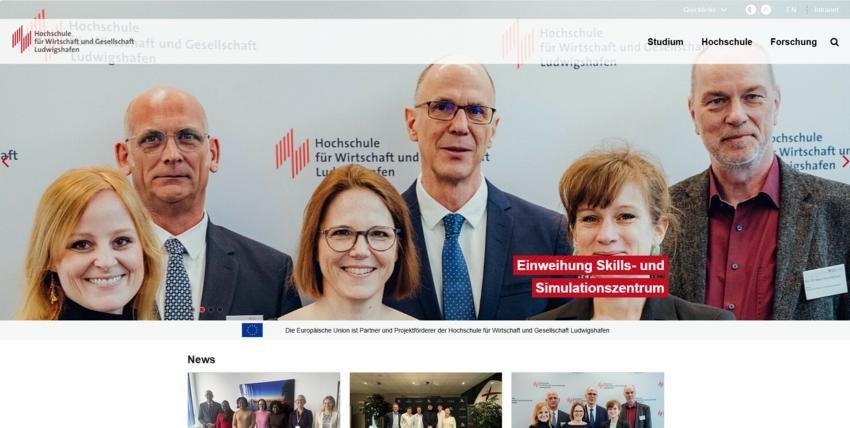Open the Hochschule menu
This screenshot has height=428, width=850.
pyautogui.click(x=726, y=42)
